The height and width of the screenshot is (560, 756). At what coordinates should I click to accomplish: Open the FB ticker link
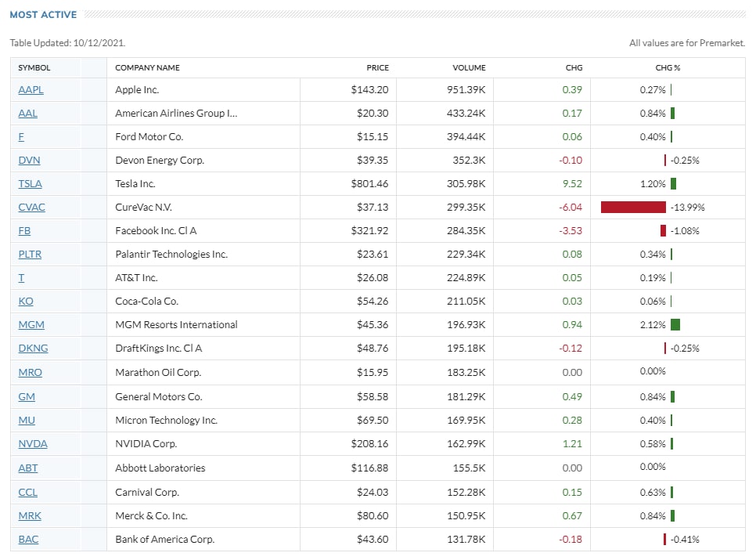24,231
